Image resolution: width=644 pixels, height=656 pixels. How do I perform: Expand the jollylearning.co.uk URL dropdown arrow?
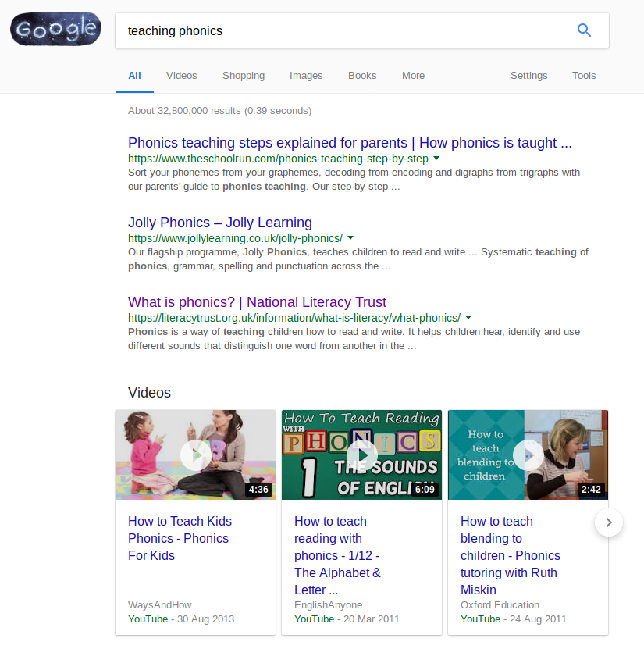(x=350, y=237)
